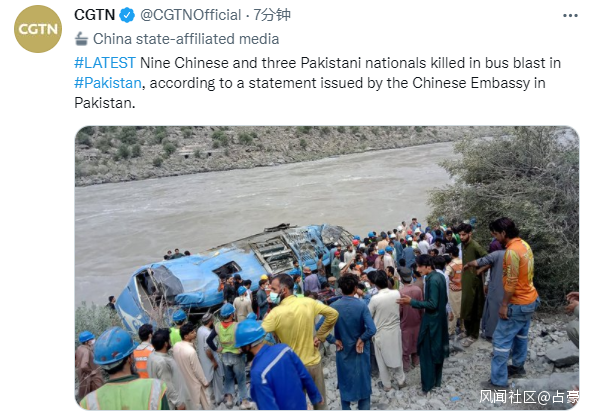Click the large blue hard hat in foreground
The height and width of the screenshot is (418, 593).
click(113, 346)
